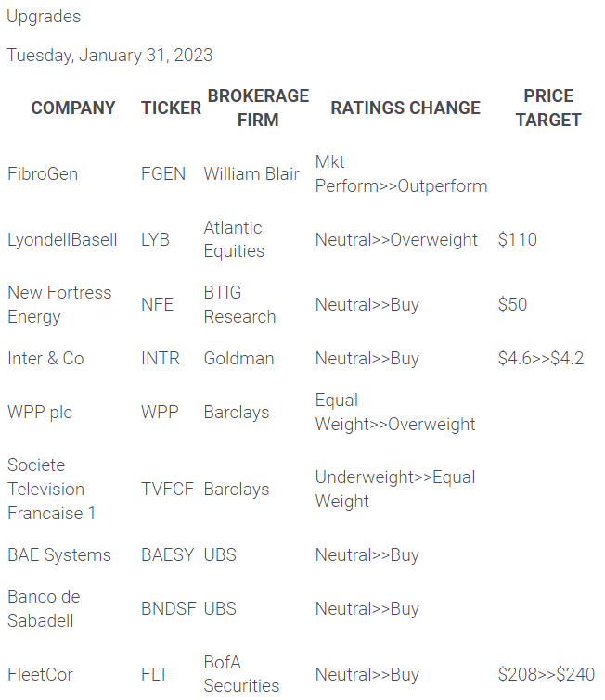605x700 pixels.
Task: Click the FleetCor $208>>$240 price target
Action: coord(547,674)
